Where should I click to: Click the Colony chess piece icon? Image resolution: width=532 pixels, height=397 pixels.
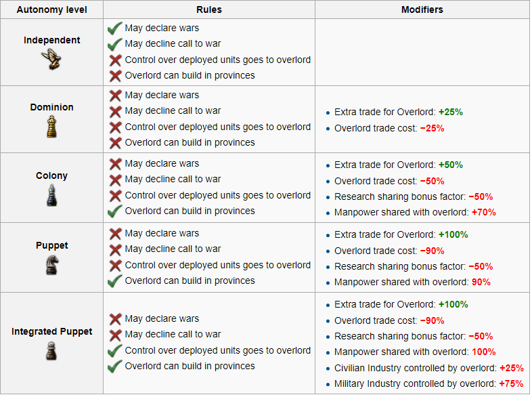click(51, 195)
